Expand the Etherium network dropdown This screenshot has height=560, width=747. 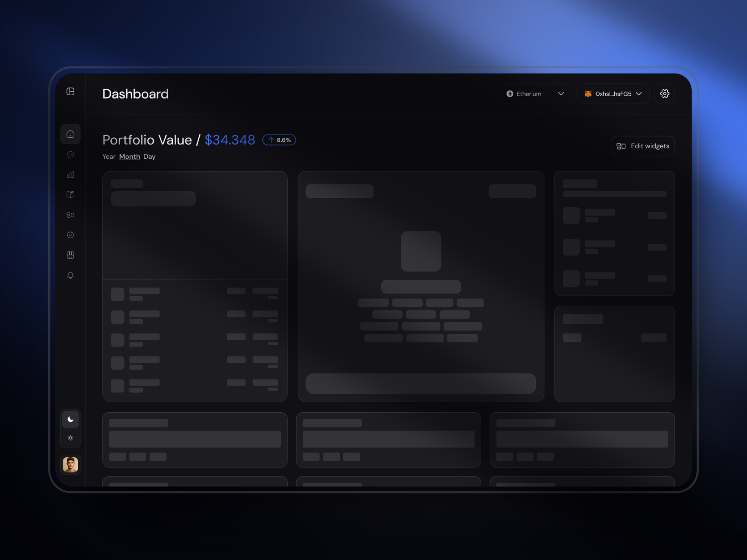coord(535,94)
